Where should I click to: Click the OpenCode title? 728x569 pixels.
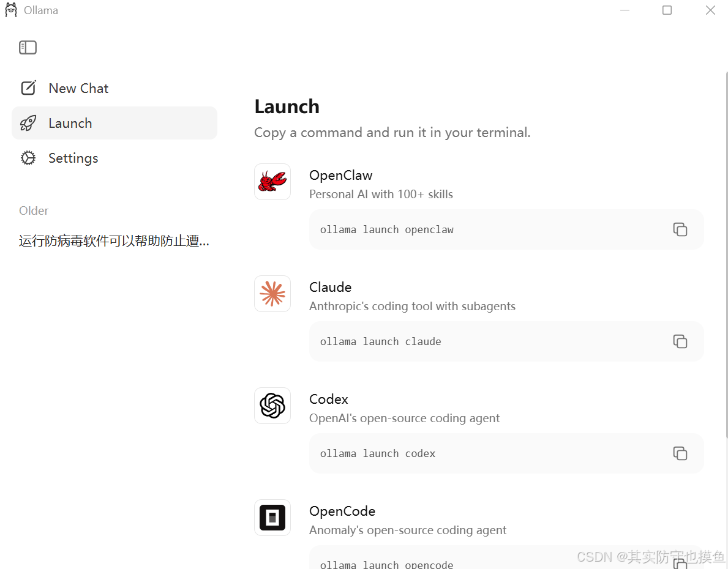pos(342,511)
